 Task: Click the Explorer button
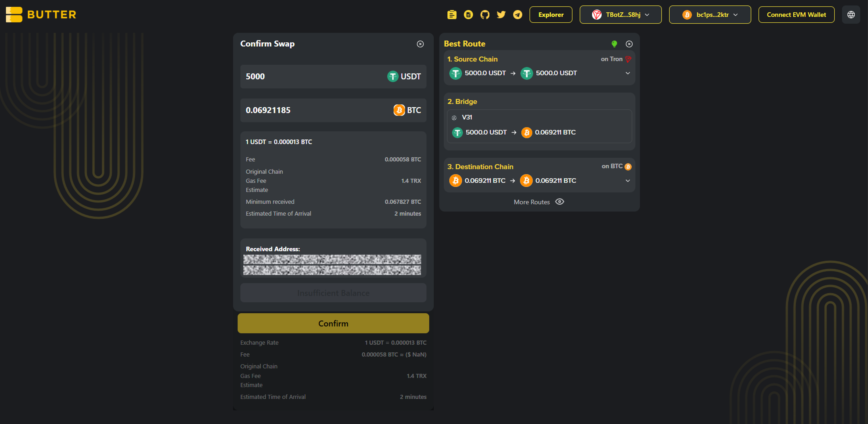pos(551,14)
